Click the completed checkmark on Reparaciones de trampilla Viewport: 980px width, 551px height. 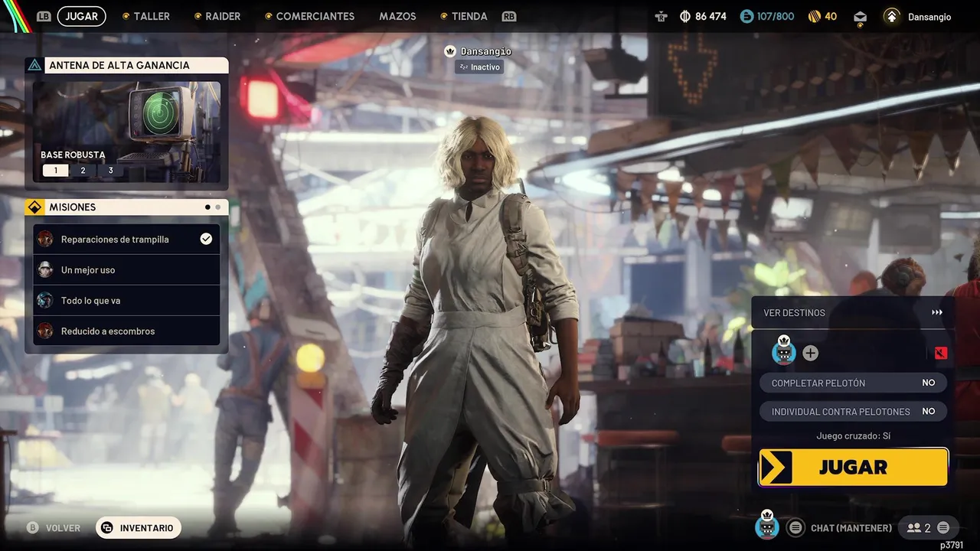coord(206,239)
